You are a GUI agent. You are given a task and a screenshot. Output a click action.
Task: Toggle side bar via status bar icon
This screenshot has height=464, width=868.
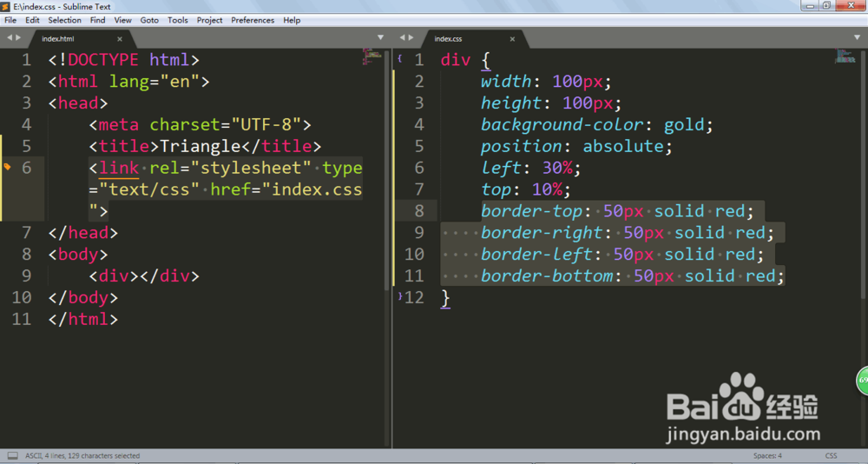tap(13, 455)
